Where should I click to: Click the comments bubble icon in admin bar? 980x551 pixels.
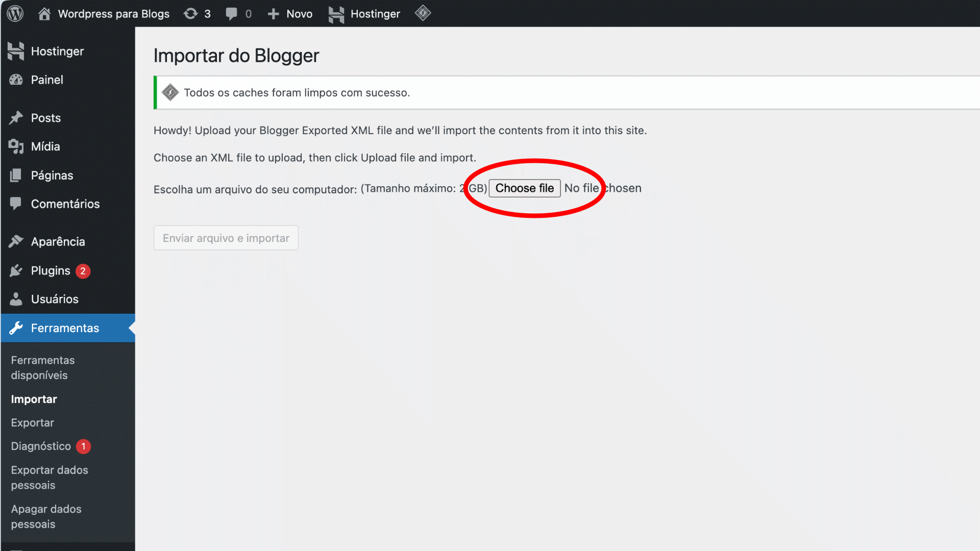point(238,14)
